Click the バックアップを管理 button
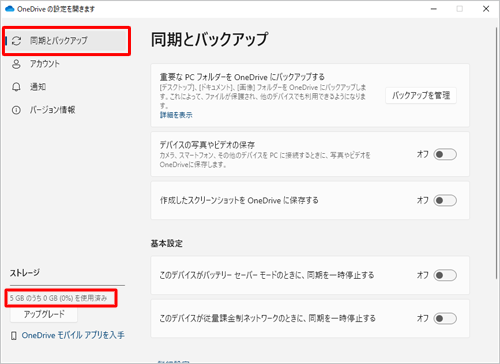This screenshot has height=364, width=500. point(421,96)
